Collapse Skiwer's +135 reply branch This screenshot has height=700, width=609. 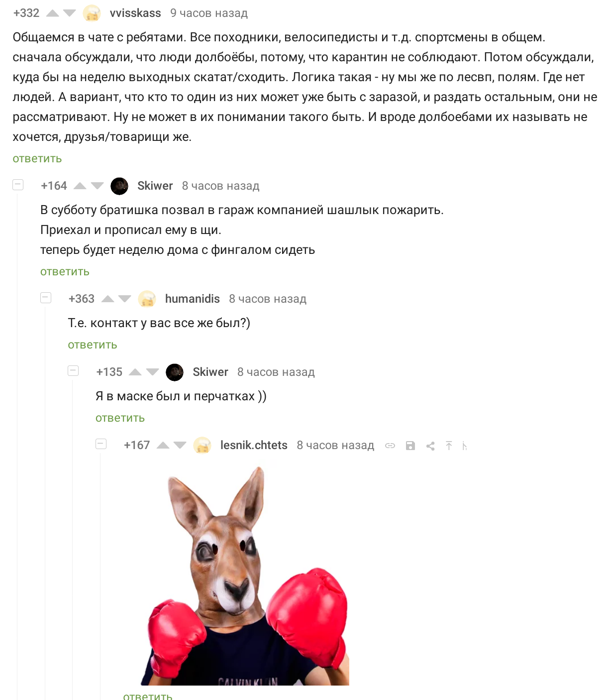pos(73,370)
